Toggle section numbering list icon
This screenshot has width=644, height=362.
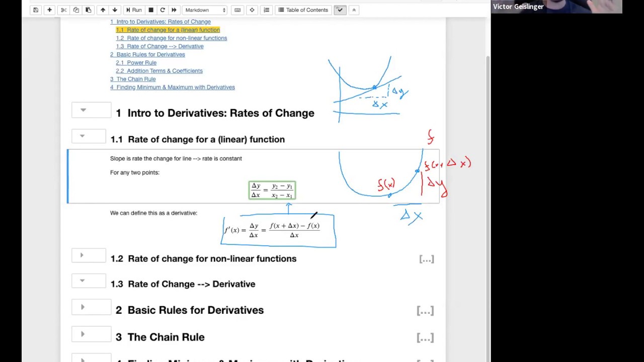(267, 10)
